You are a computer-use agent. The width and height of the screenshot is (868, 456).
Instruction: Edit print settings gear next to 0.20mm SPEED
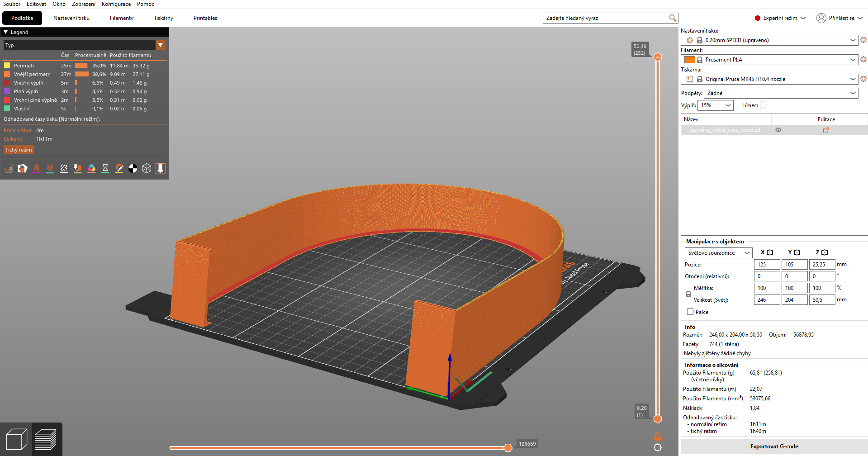(x=863, y=40)
